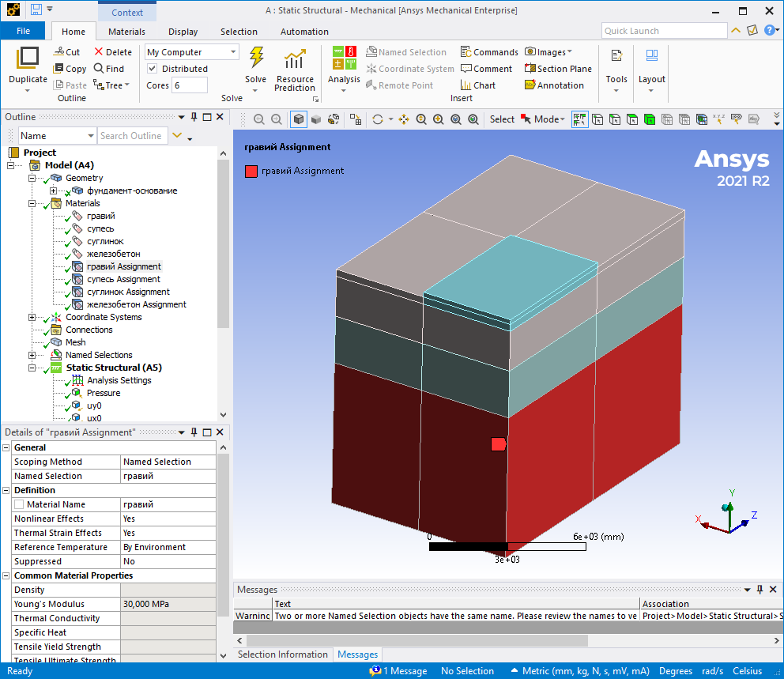Insert a Chart
This screenshot has width=784, height=679.
pos(478,85)
